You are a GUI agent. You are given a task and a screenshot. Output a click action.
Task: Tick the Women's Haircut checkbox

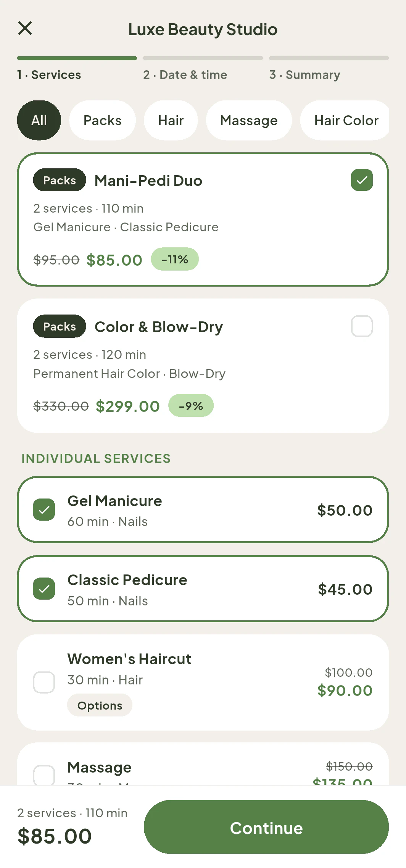click(x=44, y=682)
